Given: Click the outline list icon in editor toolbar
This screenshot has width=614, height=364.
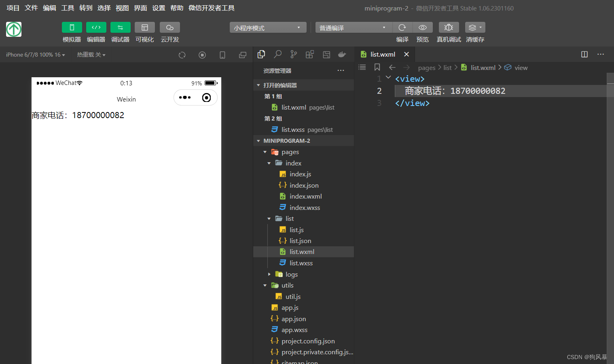Looking at the screenshot, I should 362,67.
